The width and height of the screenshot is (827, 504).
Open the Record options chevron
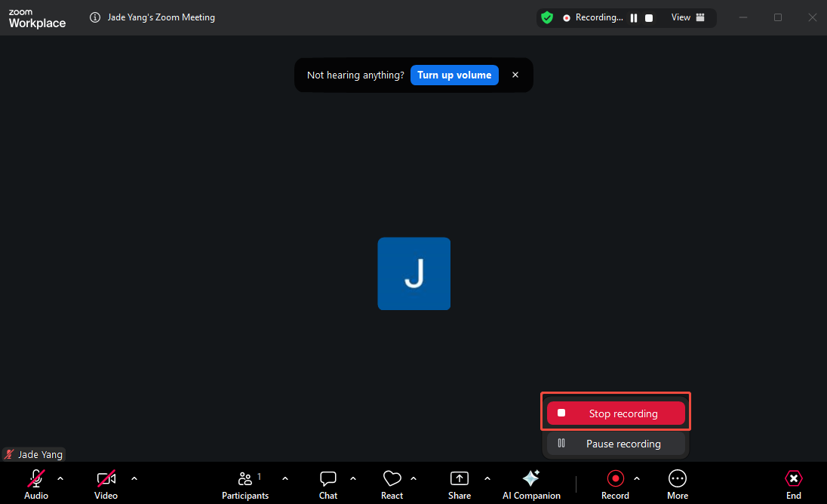tap(637, 478)
